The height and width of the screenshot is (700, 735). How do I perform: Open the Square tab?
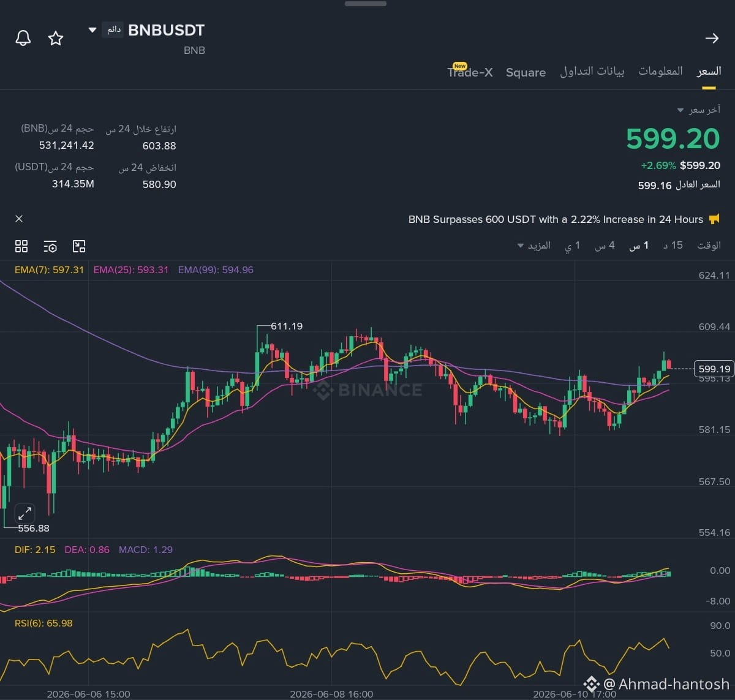(526, 72)
